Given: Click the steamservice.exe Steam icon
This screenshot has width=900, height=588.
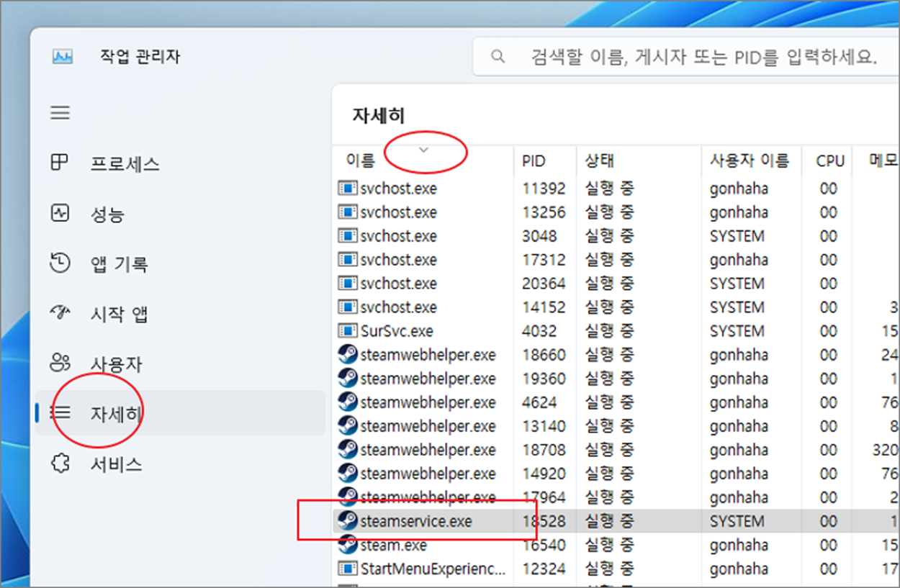Looking at the screenshot, I should click(348, 520).
